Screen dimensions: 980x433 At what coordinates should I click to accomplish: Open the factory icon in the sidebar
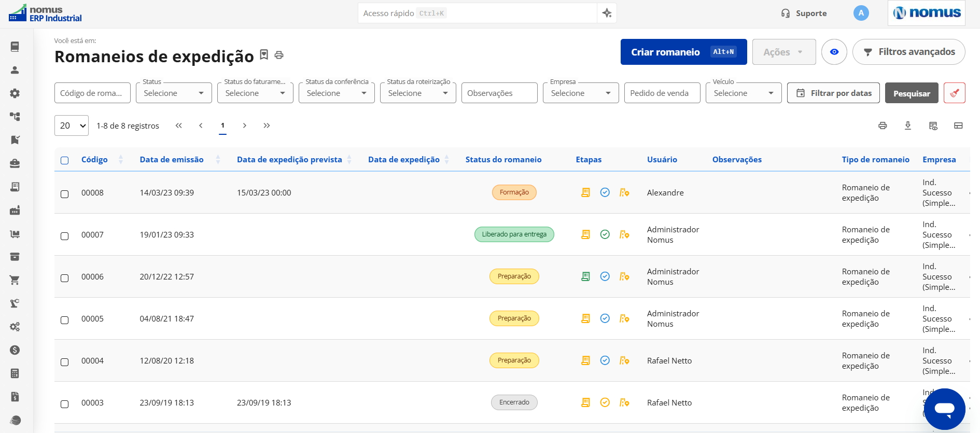[15, 210]
